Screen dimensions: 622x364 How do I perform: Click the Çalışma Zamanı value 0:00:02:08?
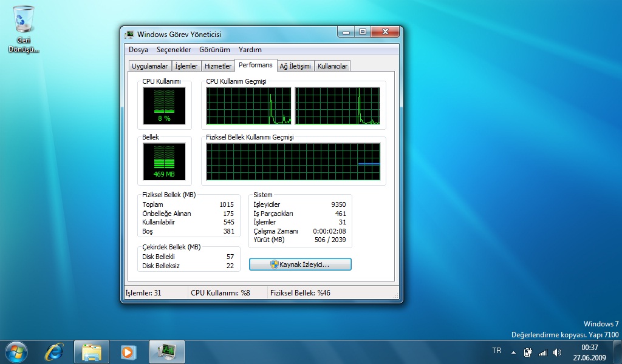point(329,231)
